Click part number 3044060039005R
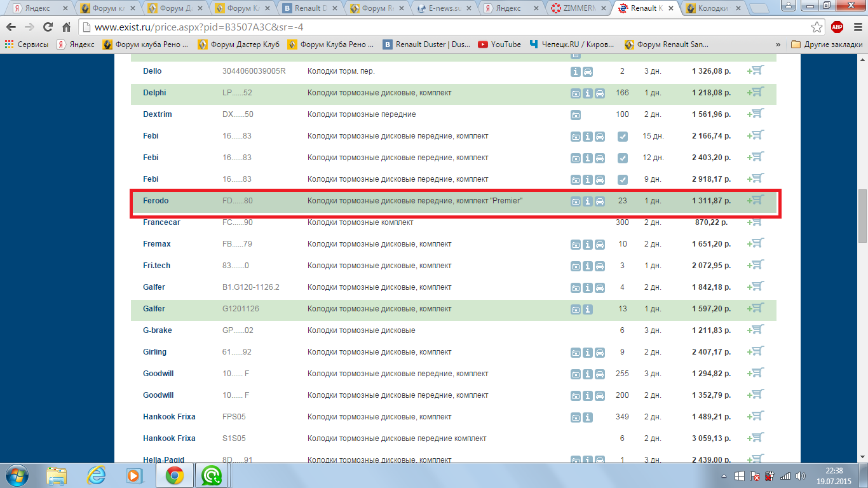Viewport: 868px width, 488px height. [x=254, y=71]
